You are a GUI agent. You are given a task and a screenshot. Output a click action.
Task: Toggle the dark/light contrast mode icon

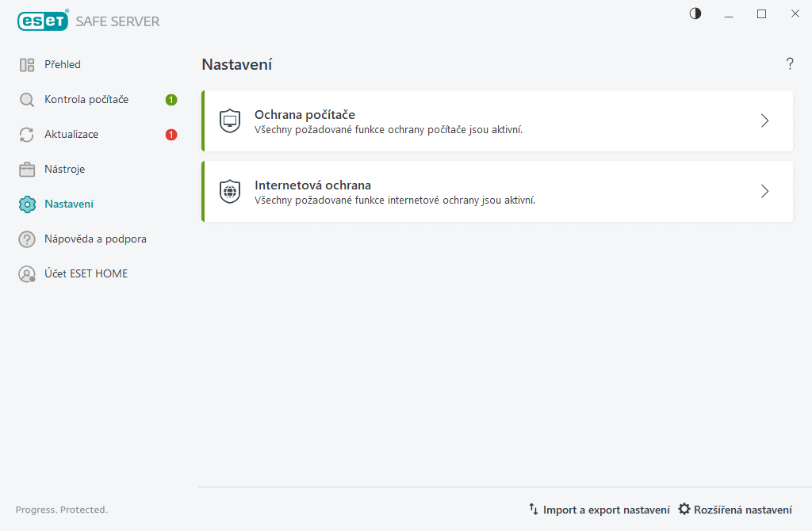click(695, 13)
